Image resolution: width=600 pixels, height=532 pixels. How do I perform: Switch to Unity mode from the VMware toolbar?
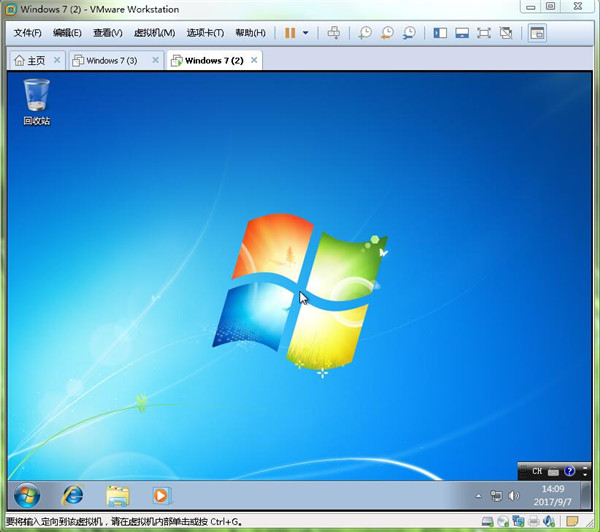coord(506,33)
